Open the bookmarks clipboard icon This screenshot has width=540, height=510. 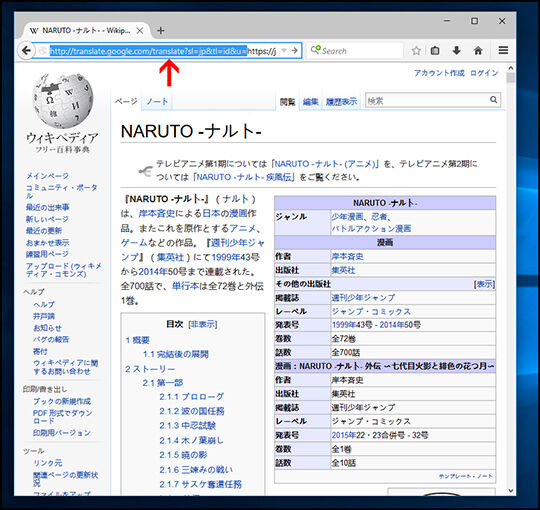435,51
